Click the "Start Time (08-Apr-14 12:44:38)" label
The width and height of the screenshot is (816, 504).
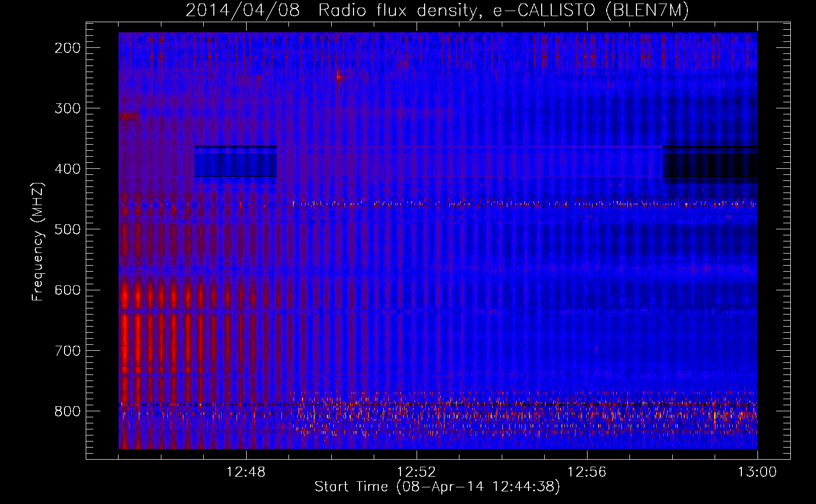pos(437,487)
